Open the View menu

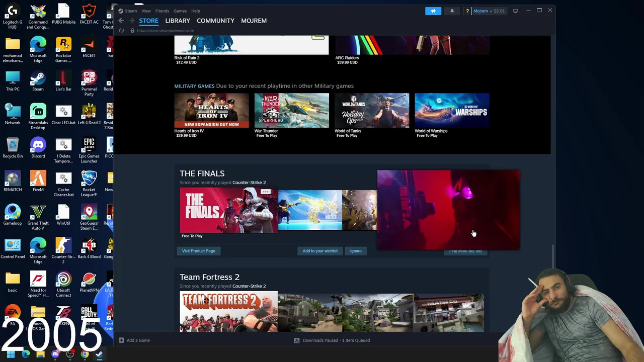point(146,11)
